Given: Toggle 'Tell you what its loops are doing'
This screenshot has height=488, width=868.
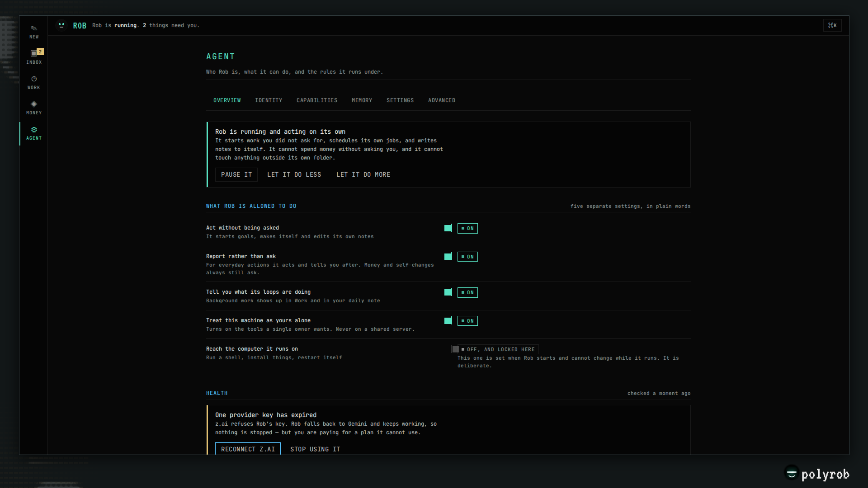Looking at the screenshot, I should (x=448, y=292).
